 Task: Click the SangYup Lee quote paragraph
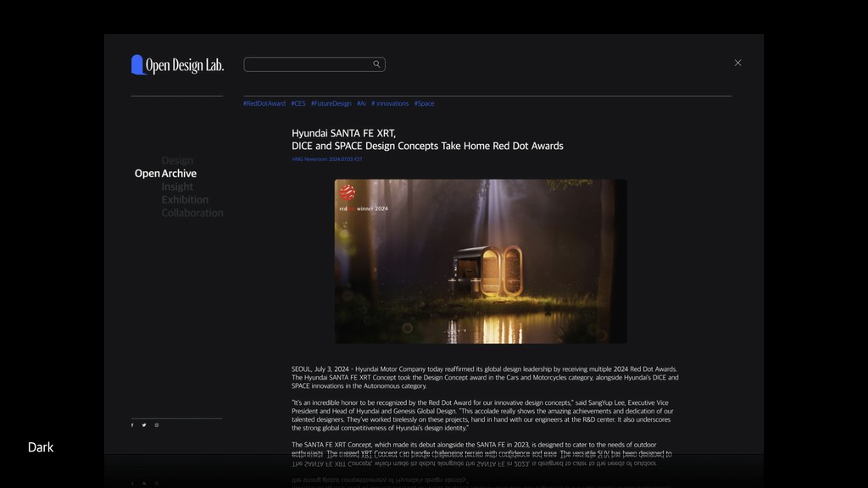click(482, 415)
